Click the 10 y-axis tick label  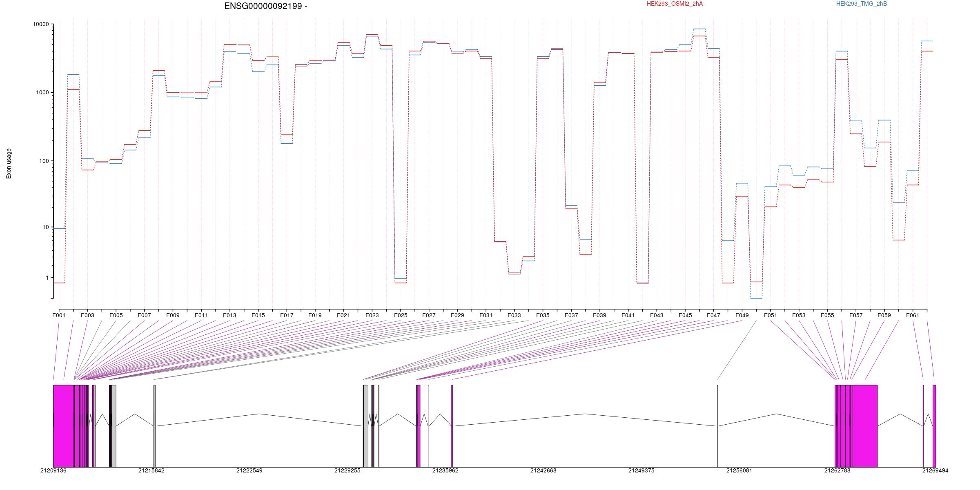[45, 227]
